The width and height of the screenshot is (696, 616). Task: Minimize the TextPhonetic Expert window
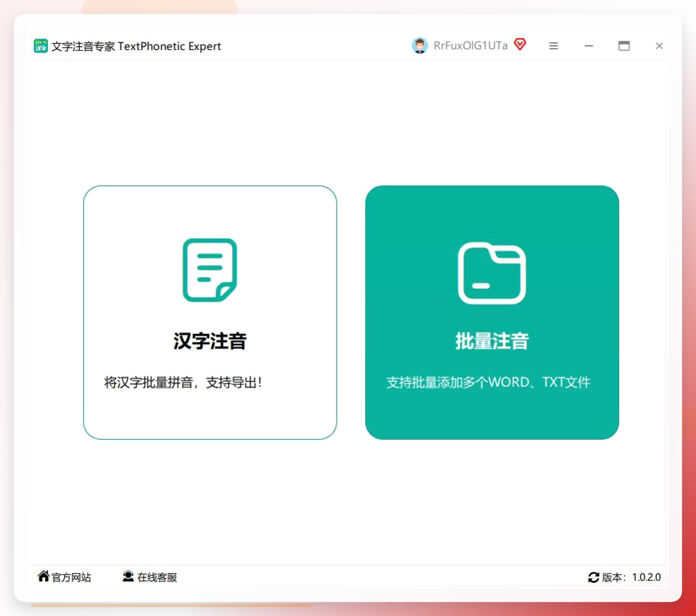coord(589,46)
